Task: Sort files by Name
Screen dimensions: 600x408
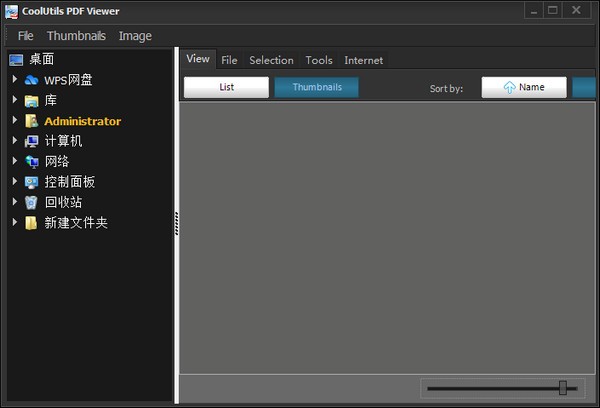Action: 524,87
